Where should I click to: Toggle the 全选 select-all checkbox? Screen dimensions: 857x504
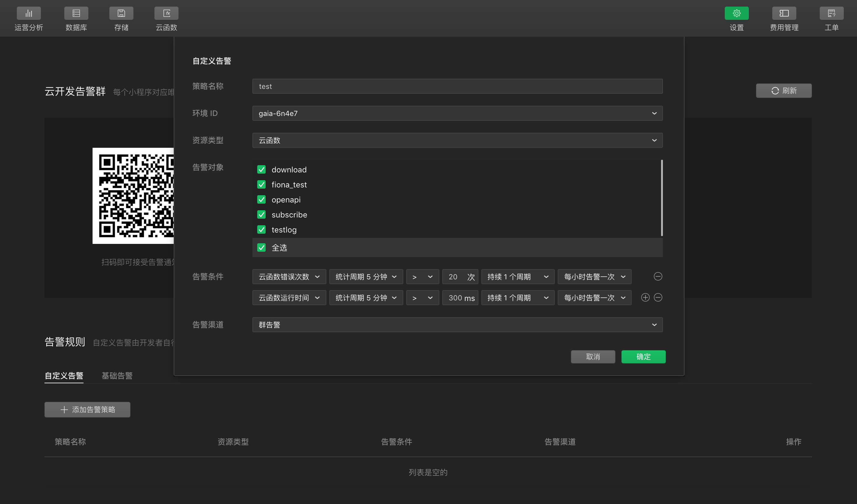[261, 248]
